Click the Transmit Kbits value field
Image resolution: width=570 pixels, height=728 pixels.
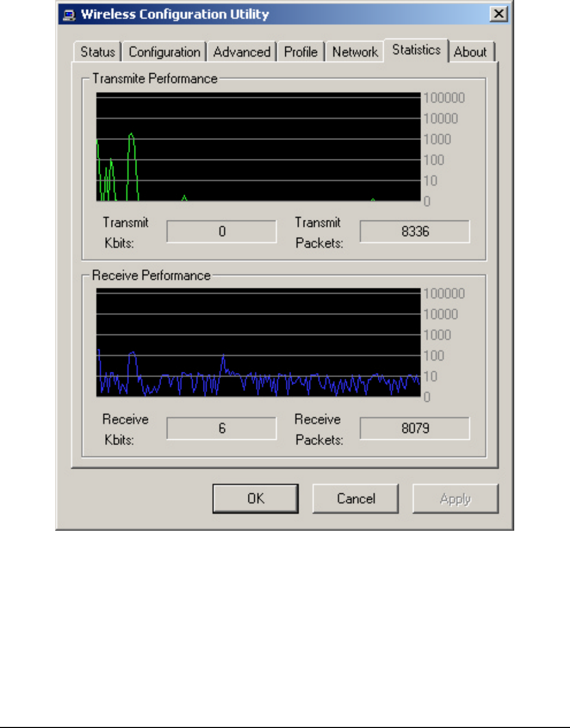pyautogui.click(x=222, y=231)
